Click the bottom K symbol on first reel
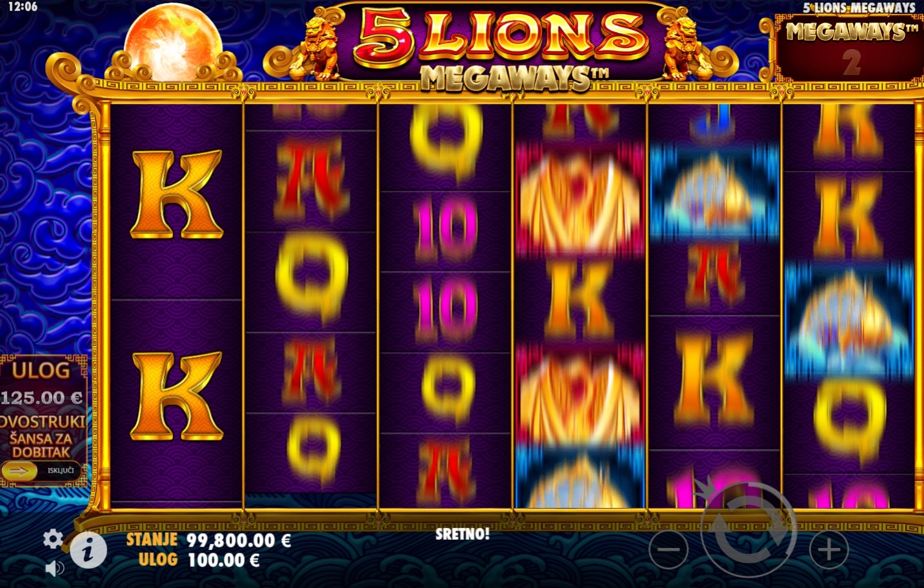Viewport: 924px width, 588px height. point(177,396)
